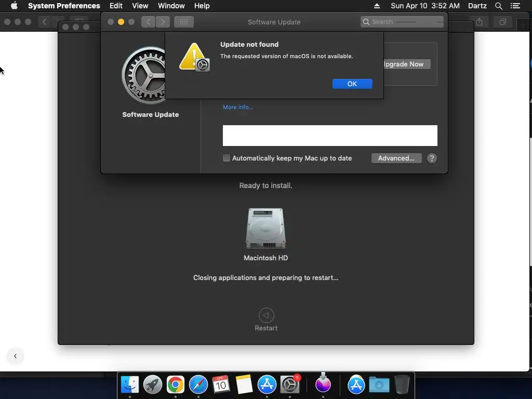Screen dimensions: 532x399
Task: Show all preferences grid icon
Action: [184, 22]
